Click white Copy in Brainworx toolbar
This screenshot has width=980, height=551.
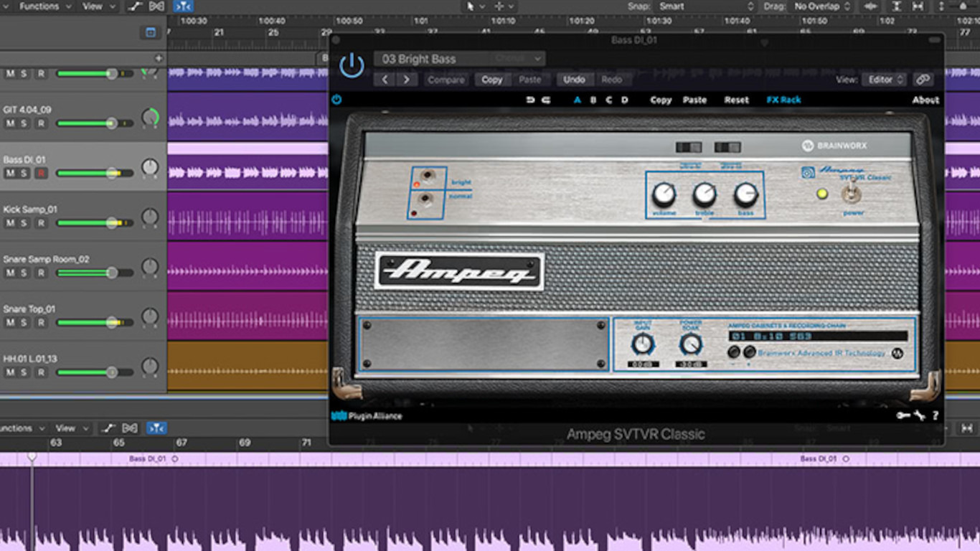[661, 100]
